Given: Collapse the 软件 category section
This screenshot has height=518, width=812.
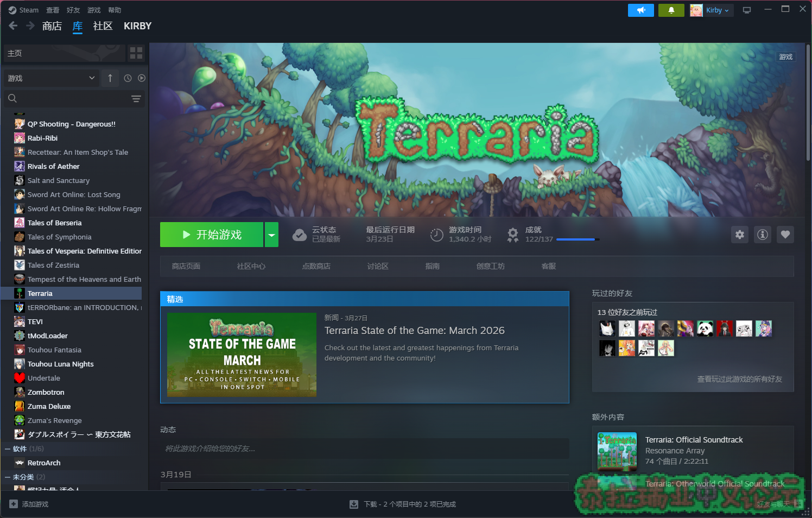Looking at the screenshot, I should [x=8, y=449].
